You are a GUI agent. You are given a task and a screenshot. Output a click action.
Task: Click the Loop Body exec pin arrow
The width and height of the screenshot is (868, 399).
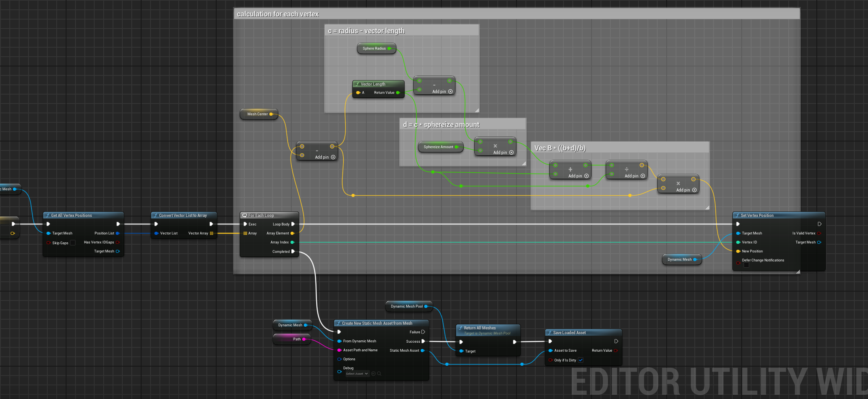(293, 224)
